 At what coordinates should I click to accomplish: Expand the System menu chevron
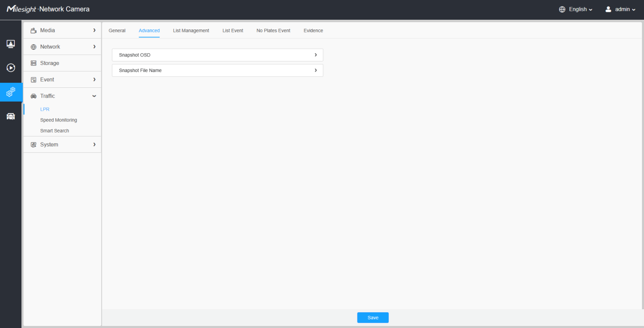pyautogui.click(x=95, y=145)
